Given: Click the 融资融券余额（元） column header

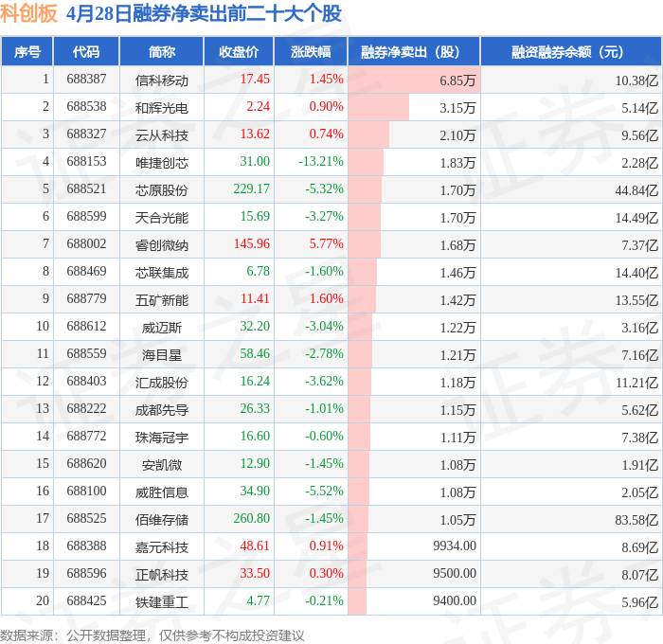Looking at the screenshot, I should pyautogui.click(x=571, y=51).
